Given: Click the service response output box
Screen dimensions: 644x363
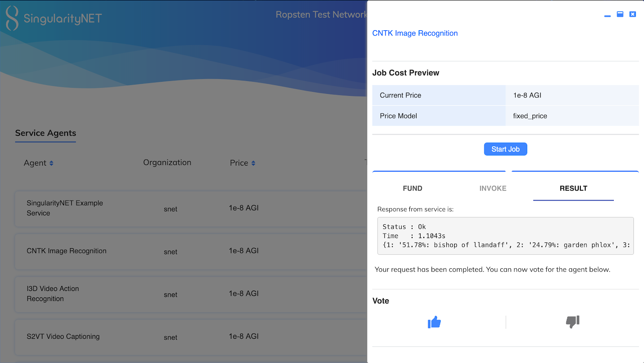Looking at the screenshot, I should click(x=506, y=236).
